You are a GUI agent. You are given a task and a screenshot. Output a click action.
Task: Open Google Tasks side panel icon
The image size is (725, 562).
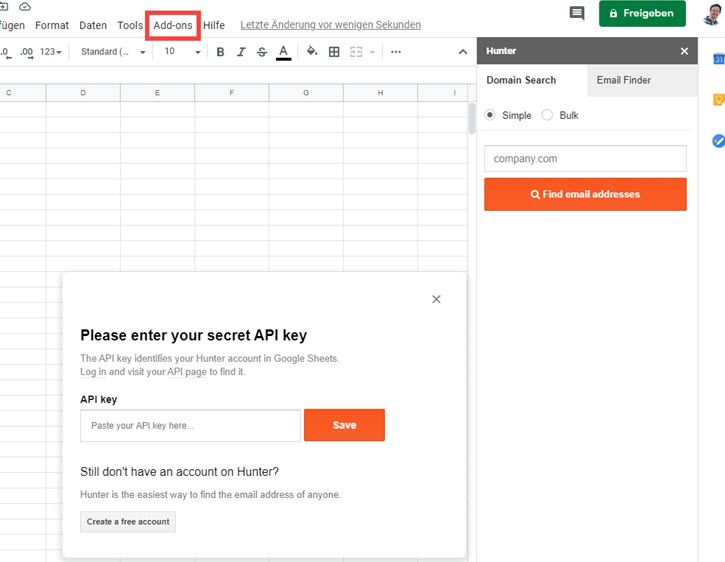(719, 141)
